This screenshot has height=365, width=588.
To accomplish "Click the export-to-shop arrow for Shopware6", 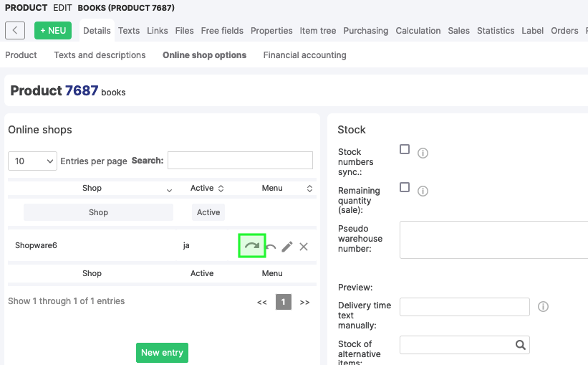I will tap(251, 246).
